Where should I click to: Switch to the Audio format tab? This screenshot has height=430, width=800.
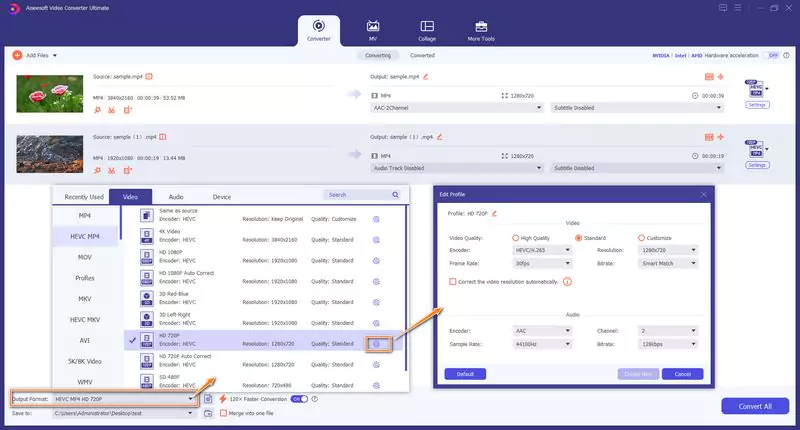click(x=176, y=197)
